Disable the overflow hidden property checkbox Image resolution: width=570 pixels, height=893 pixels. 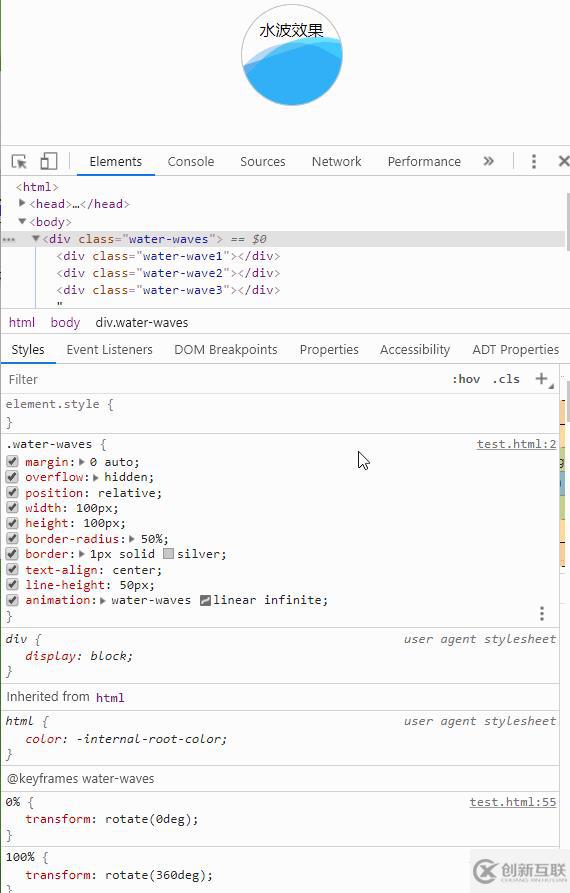(x=12, y=477)
